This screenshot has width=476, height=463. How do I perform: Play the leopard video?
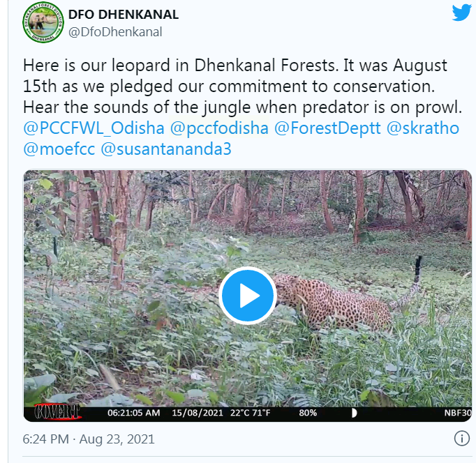tap(247, 296)
